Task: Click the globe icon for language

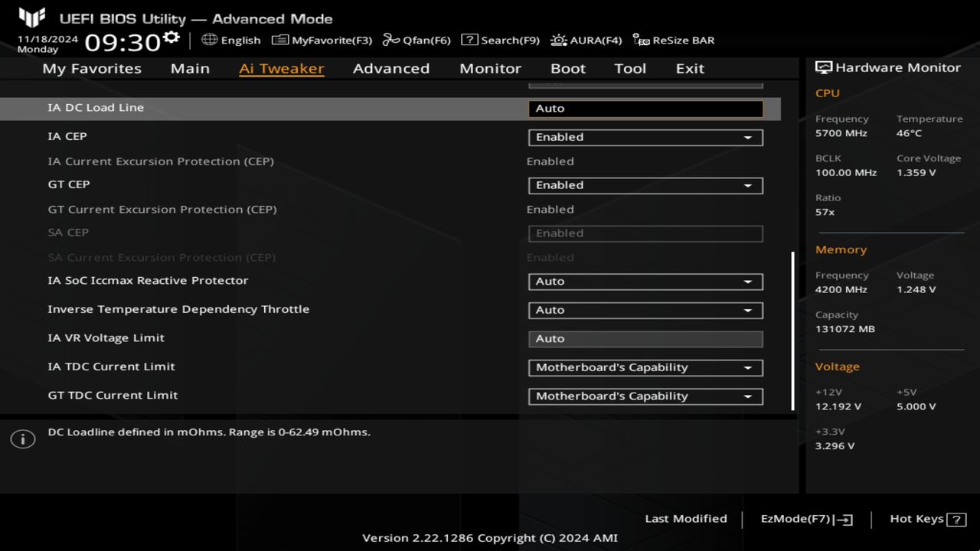Action: 209,40
